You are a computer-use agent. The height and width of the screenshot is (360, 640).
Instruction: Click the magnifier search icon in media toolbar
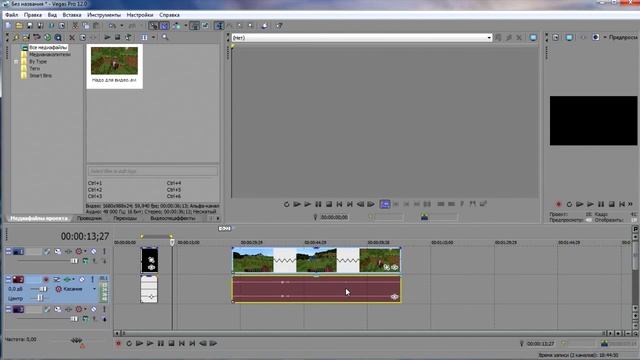[165, 37]
